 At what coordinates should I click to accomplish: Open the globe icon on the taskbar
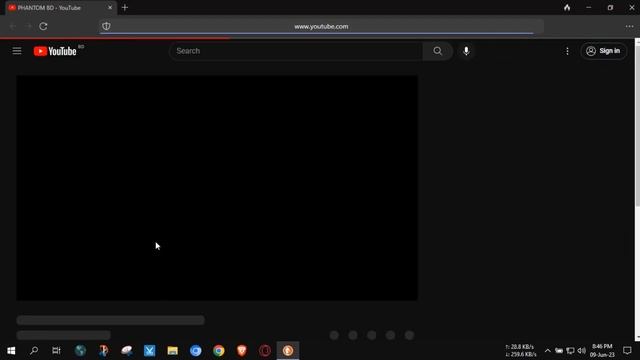coord(80,351)
